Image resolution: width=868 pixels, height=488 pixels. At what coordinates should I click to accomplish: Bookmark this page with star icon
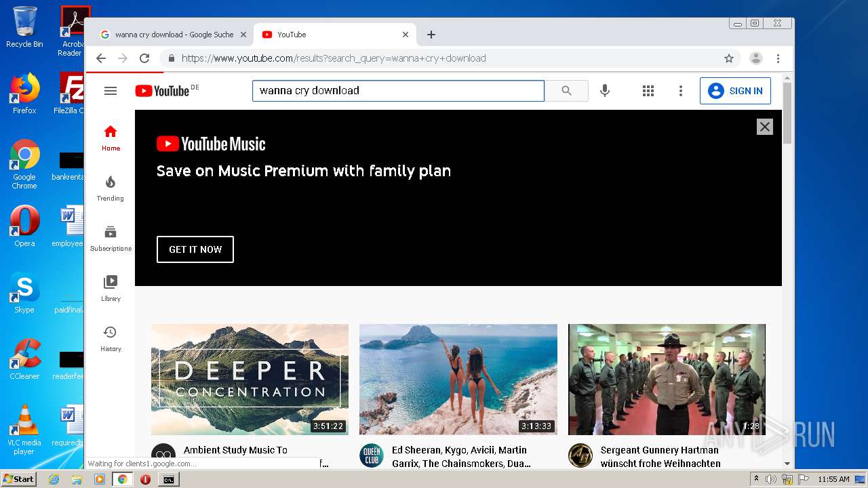pos(729,58)
